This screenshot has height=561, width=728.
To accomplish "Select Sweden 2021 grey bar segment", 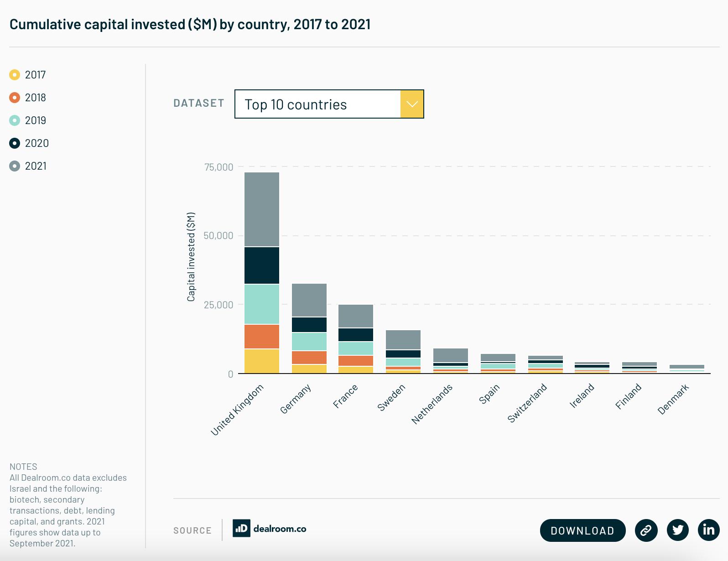I will click(403, 340).
